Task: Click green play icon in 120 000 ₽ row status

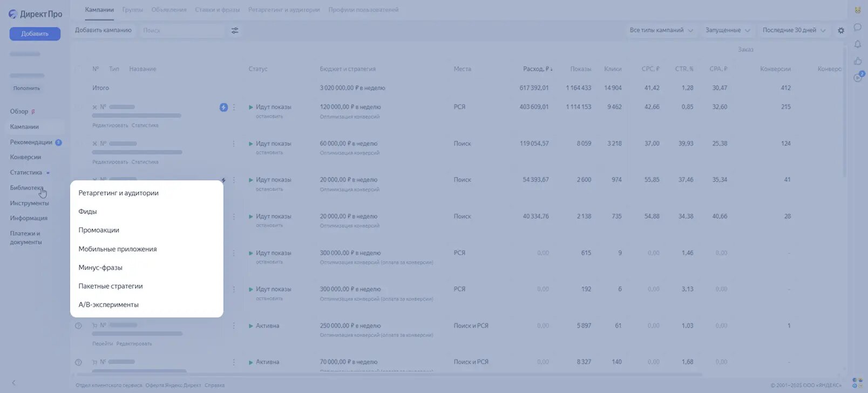Action: click(251, 107)
